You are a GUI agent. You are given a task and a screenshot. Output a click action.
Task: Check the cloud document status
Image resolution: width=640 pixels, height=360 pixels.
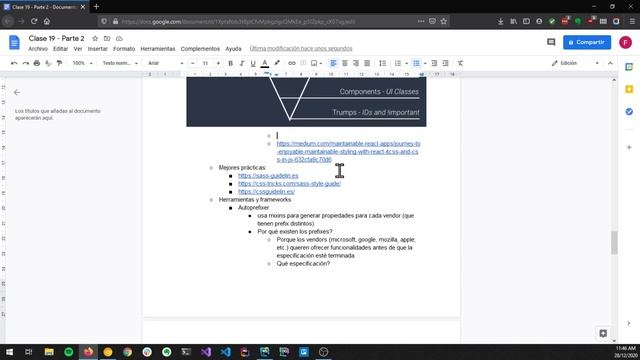[119, 38]
